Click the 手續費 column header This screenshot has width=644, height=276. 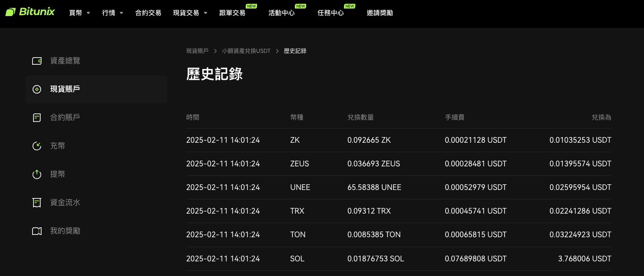(455, 117)
